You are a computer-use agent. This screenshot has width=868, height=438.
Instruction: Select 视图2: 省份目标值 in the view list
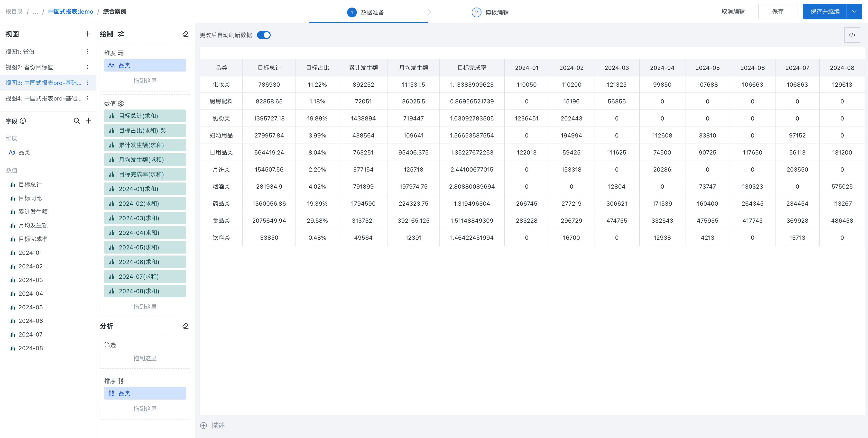point(48,67)
